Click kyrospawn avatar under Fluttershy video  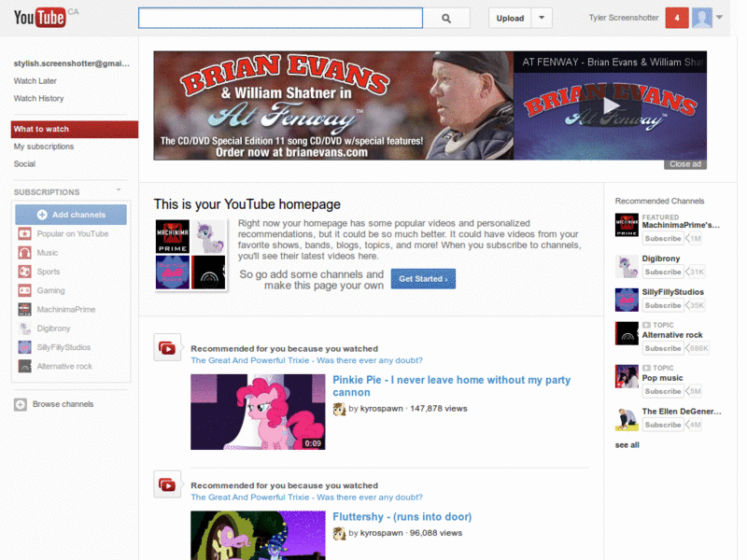point(339,533)
